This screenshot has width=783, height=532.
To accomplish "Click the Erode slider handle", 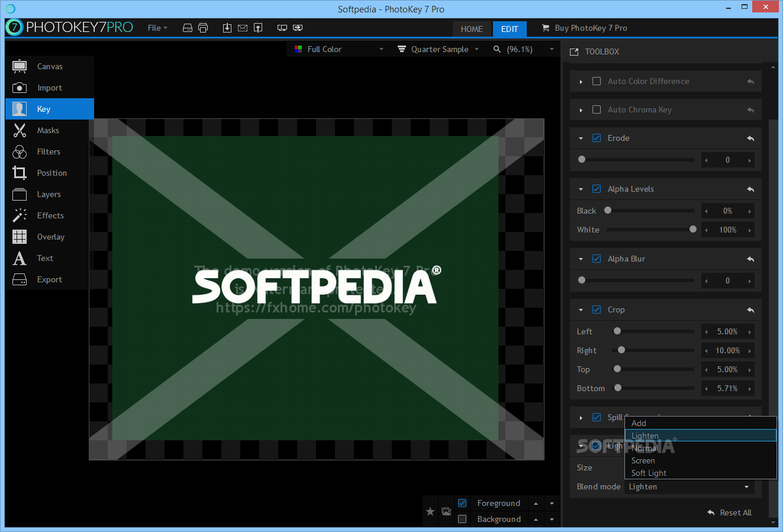I will pos(582,159).
